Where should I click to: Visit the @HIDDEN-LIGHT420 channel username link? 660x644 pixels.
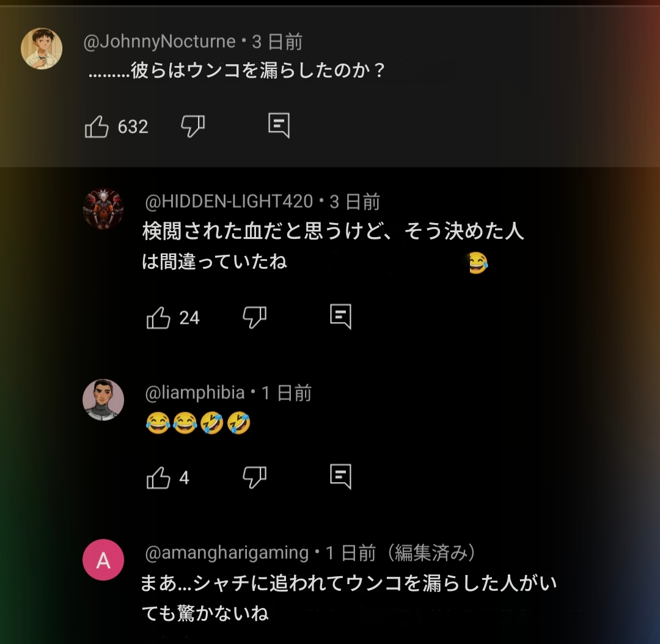click(229, 201)
